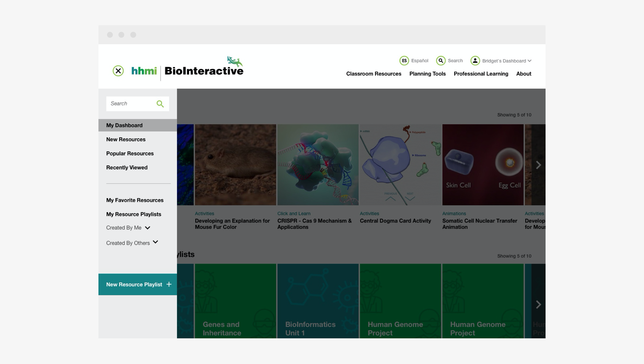Go to New Resources in sidebar

coord(126,140)
